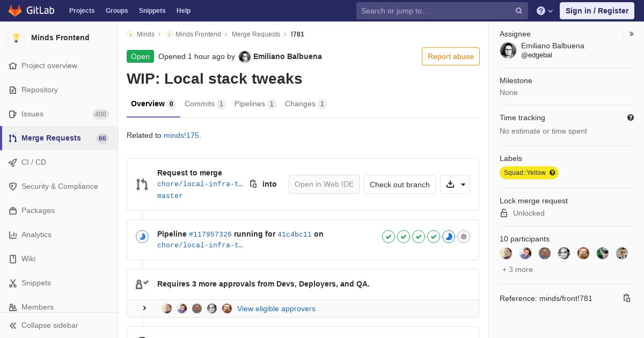Open the Help dropdown in the navbar
This screenshot has height=338, width=644.
tap(545, 11)
